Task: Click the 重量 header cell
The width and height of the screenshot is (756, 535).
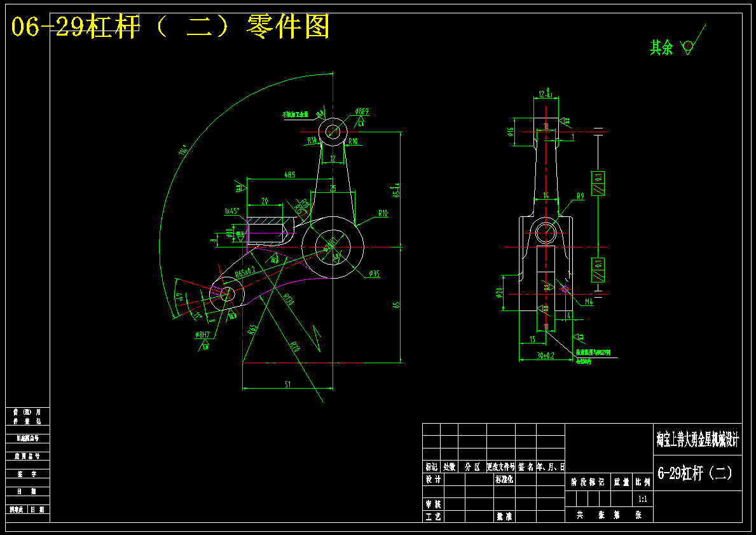Action: click(621, 482)
